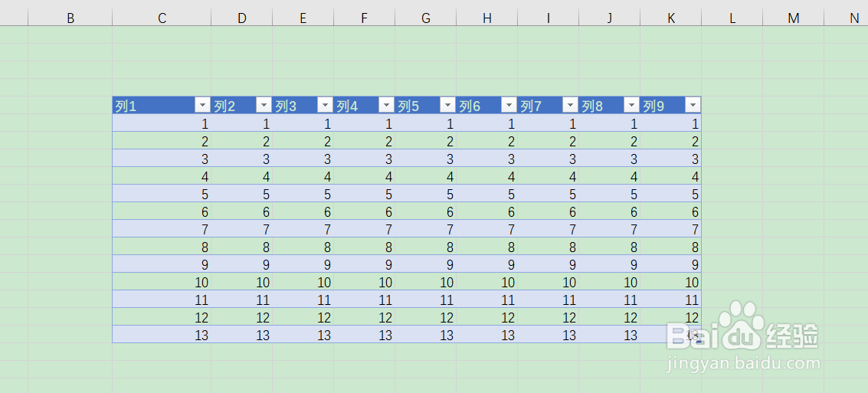
Task: Open the 列3 filter dropdown
Action: [x=326, y=105]
